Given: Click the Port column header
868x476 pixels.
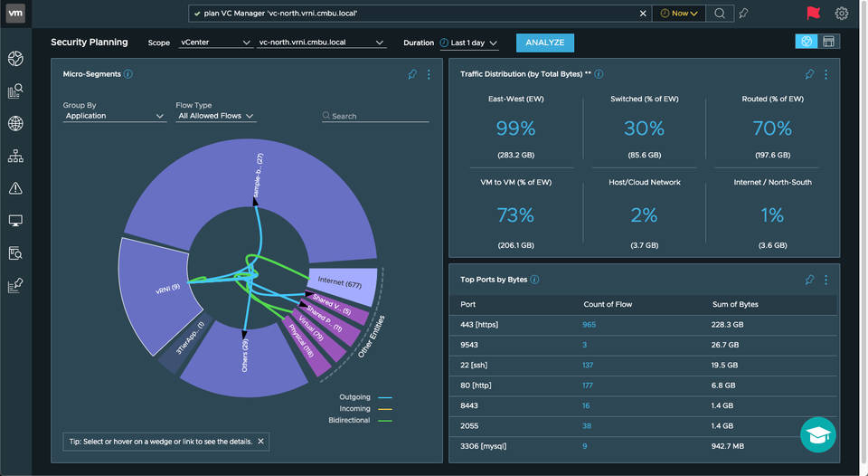Looking at the screenshot, I should pyautogui.click(x=467, y=304).
